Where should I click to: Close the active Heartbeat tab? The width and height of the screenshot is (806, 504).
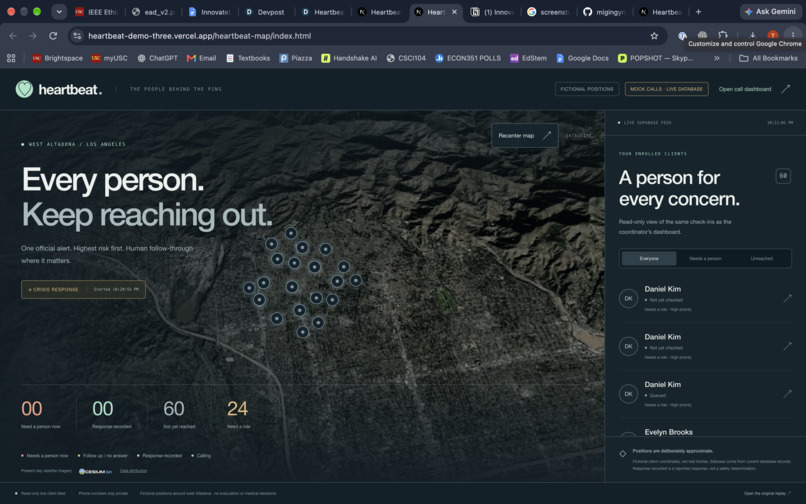click(x=454, y=12)
